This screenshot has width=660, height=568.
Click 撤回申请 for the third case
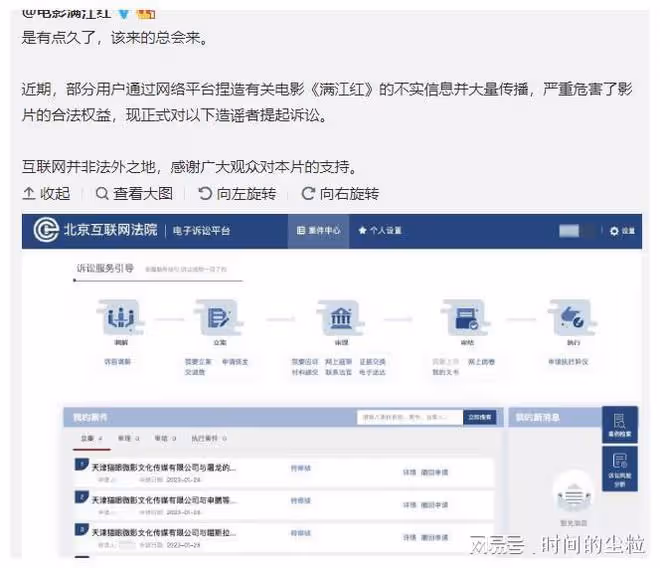pyautogui.click(x=435, y=537)
